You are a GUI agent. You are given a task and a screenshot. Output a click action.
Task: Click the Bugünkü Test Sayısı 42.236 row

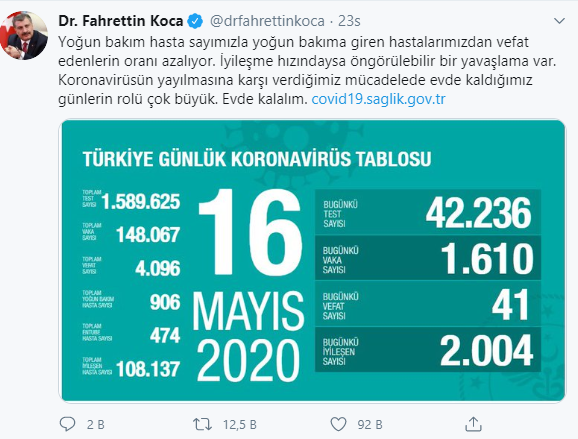point(428,213)
